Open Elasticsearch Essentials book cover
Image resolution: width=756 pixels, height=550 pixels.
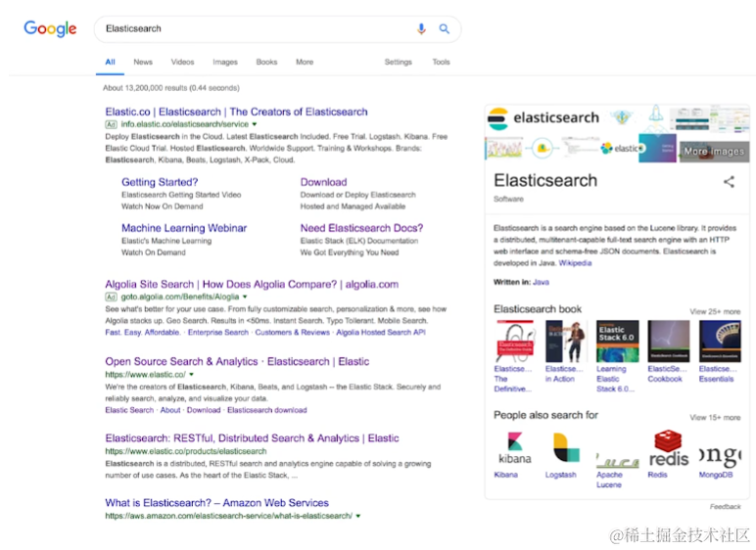click(x=720, y=341)
